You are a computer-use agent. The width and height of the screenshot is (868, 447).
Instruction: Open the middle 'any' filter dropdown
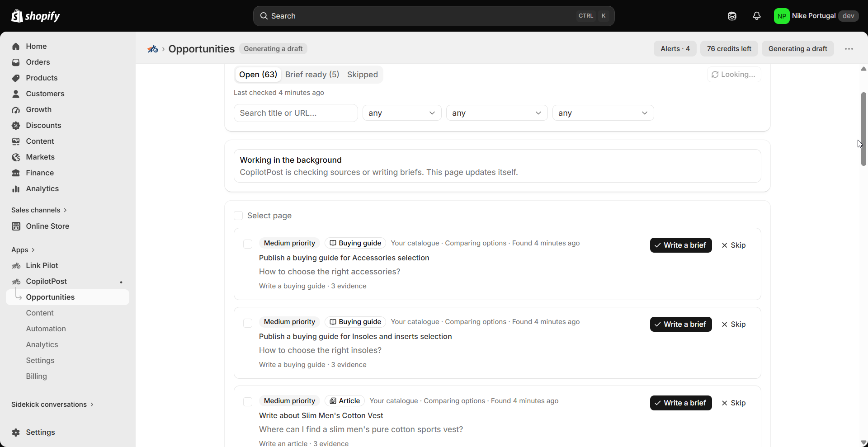(497, 113)
